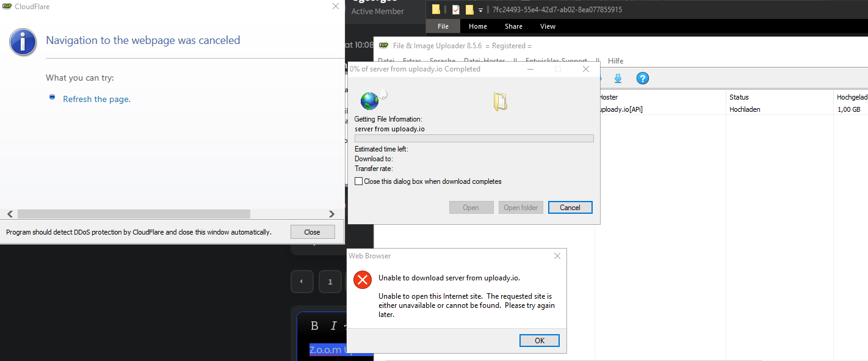Open the Hilfe menu in File & Image Uploader
This screenshot has height=361, width=868.
(x=615, y=61)
